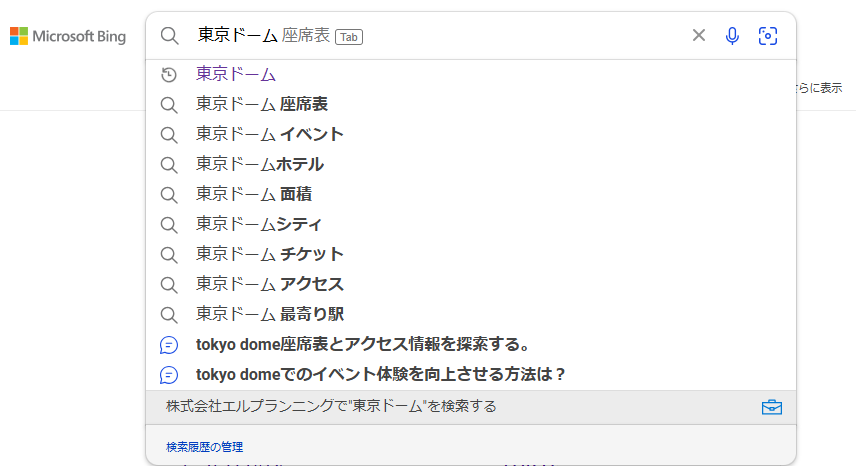856x466 pixels.
Task: Click the Tab hint badge for 座席表
Action: (x=349, y=37)
